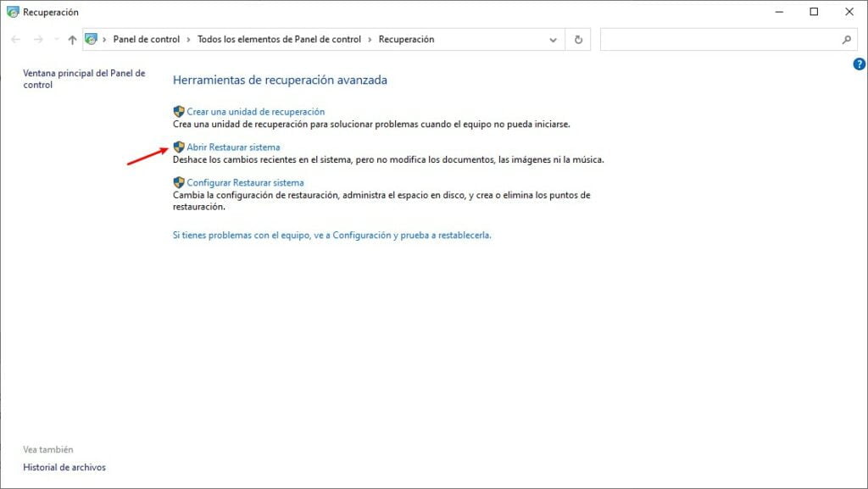
Task: Click the search magnifier icon
Action: pyautogui.click(x=847, y=40)
